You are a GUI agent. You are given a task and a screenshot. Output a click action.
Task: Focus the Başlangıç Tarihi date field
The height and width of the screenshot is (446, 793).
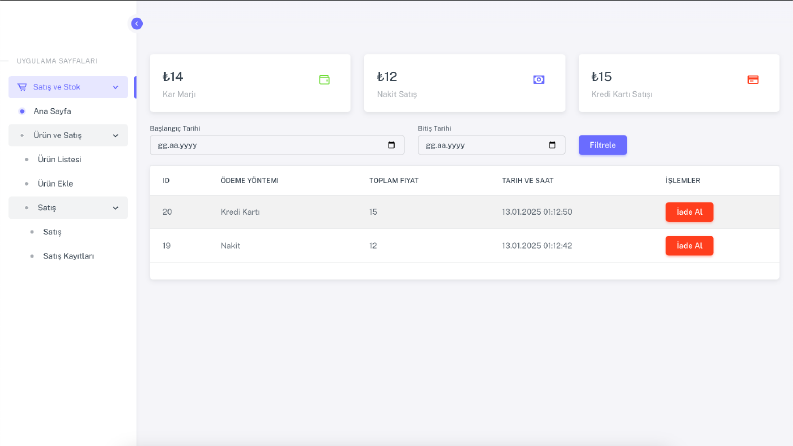(x=277, y=145)
